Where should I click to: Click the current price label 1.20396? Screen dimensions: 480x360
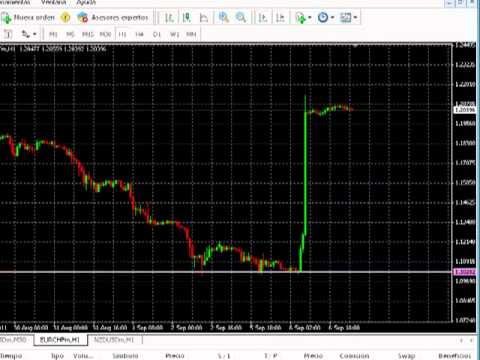point(465,110)
